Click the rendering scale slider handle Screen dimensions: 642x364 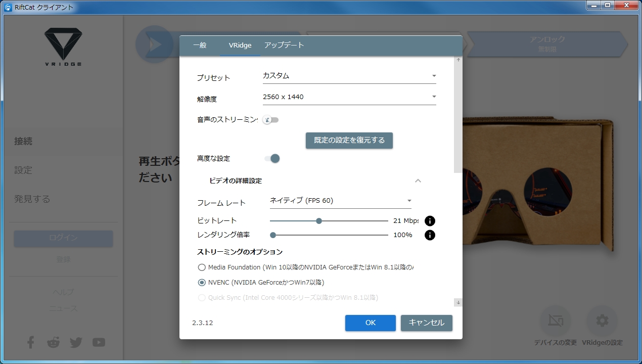tap(273, 235)
